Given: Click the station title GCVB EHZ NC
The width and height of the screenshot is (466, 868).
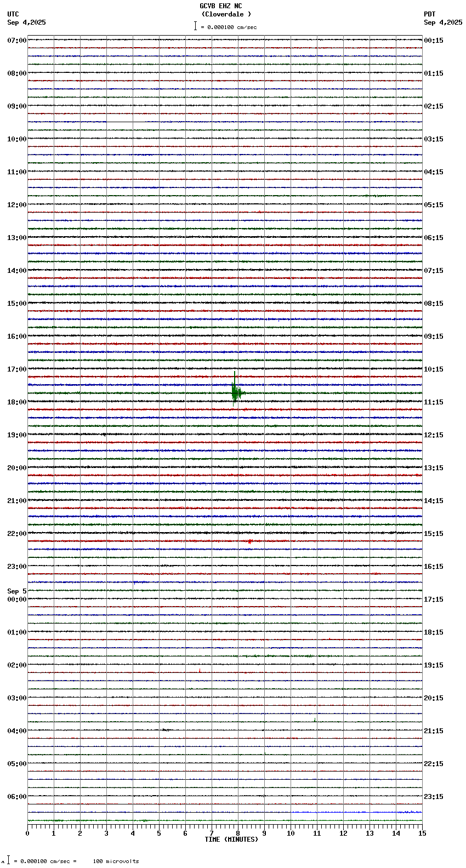Looking at the screenshot, I should (x=220, y=6).
